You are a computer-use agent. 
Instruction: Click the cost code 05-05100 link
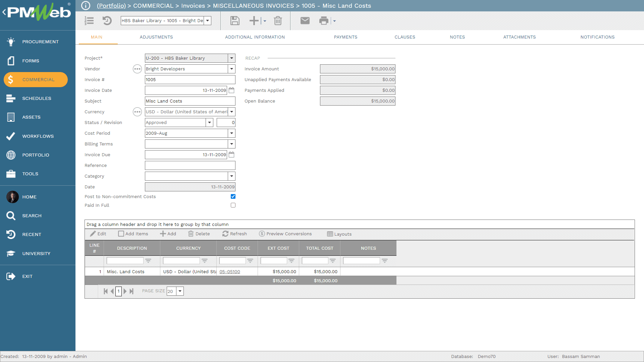tap(229, 271)
